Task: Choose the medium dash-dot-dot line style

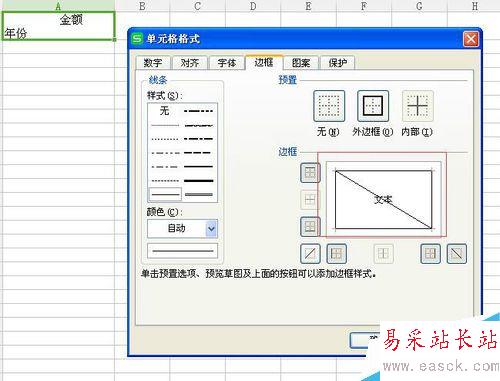Action: click(x=199, y=111)
